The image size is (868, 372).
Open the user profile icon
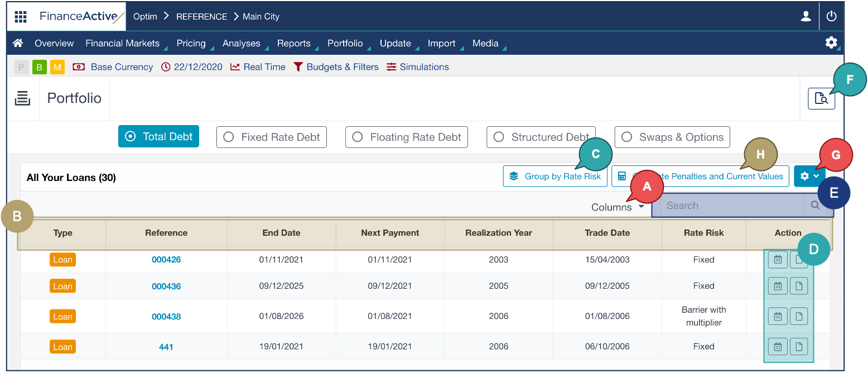coord(806,17)
